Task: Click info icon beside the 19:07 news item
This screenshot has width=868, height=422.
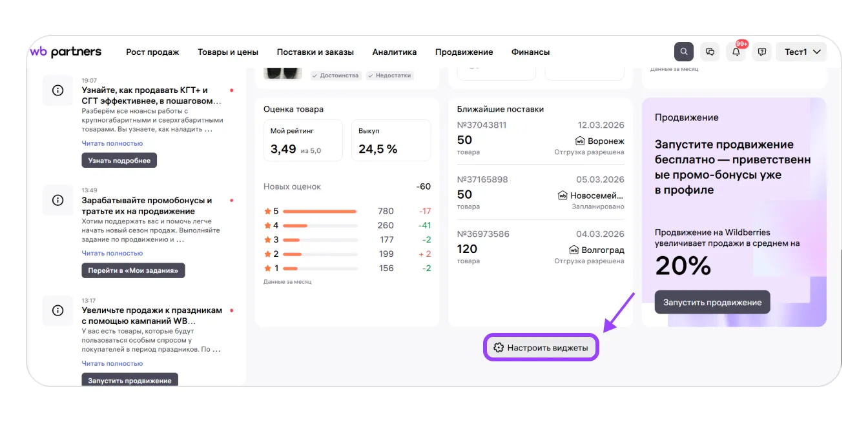Action: (57, 90)
